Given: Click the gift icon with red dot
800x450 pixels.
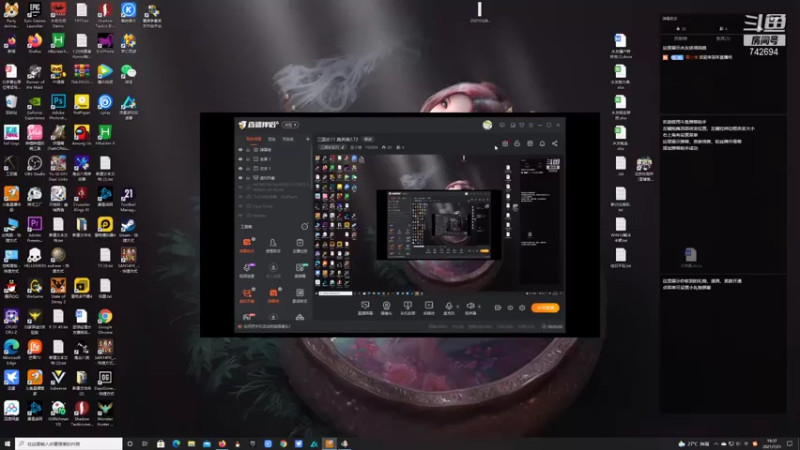Looking at the screenshot, I should [x=505, y=143].
